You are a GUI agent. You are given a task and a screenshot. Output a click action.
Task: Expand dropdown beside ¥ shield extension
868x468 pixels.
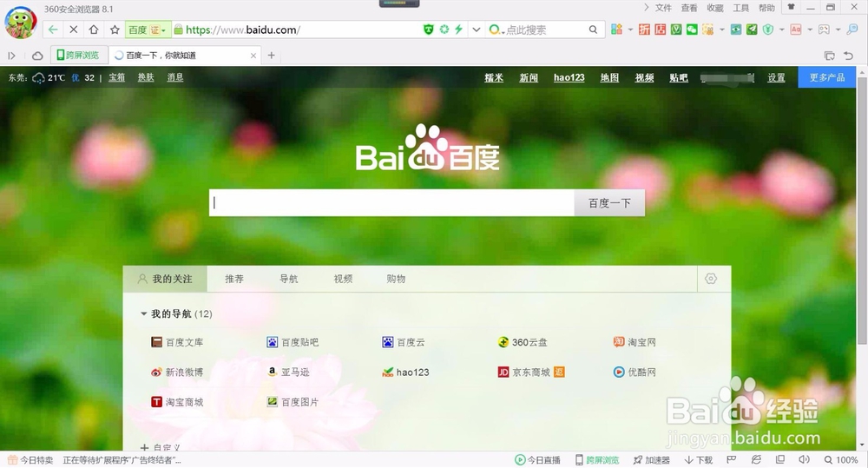click(781, 30)
